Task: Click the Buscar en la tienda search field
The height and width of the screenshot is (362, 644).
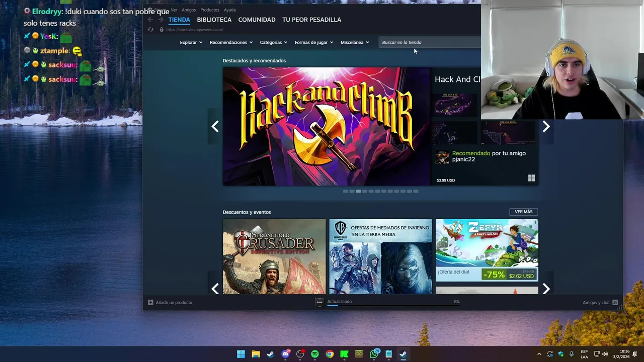Action: [430, 42]
